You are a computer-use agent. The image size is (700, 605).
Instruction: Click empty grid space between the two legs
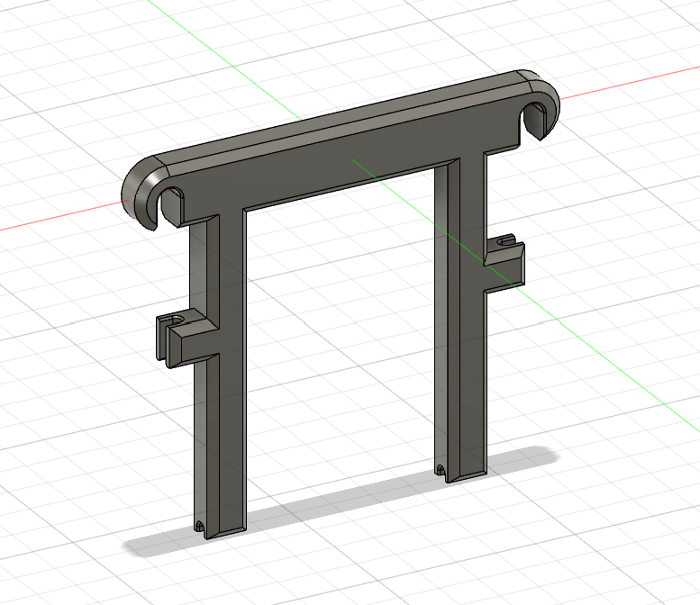coord(342,342)
